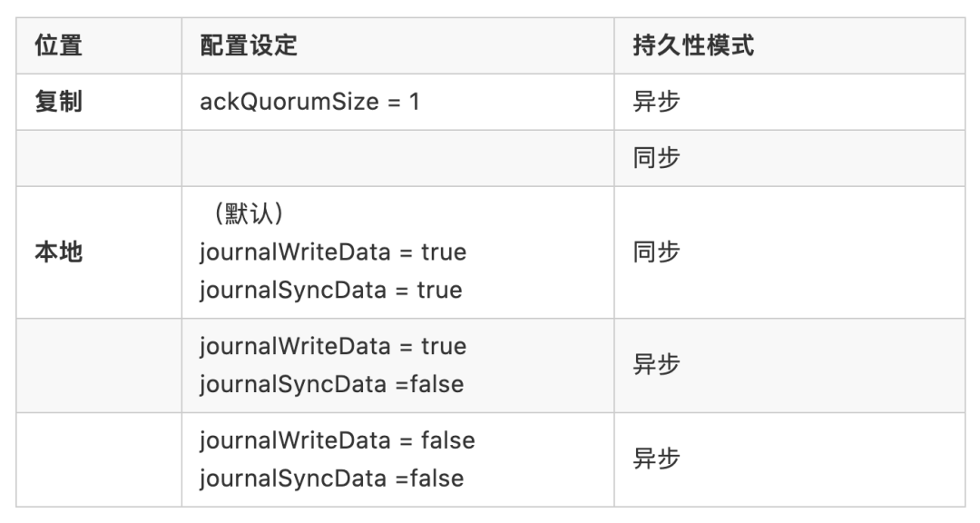Click the 配置设定 column header
This screenshot has height=523, width=980.
coord(249,45)
